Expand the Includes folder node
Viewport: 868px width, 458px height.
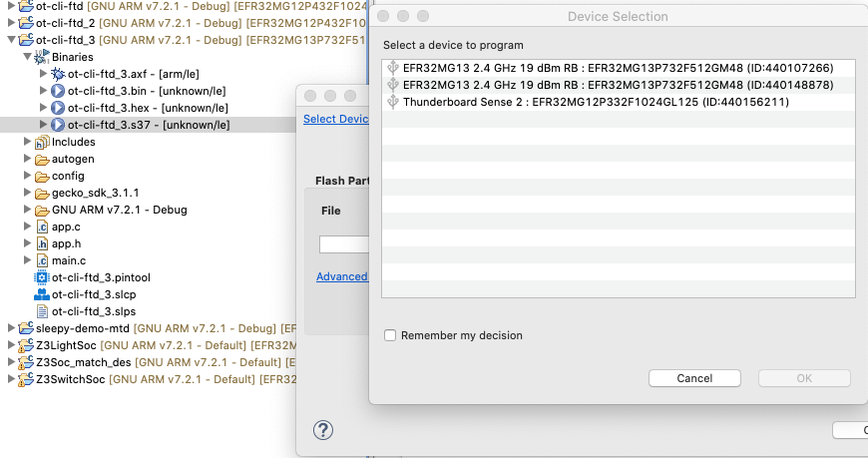coord(27,142)
